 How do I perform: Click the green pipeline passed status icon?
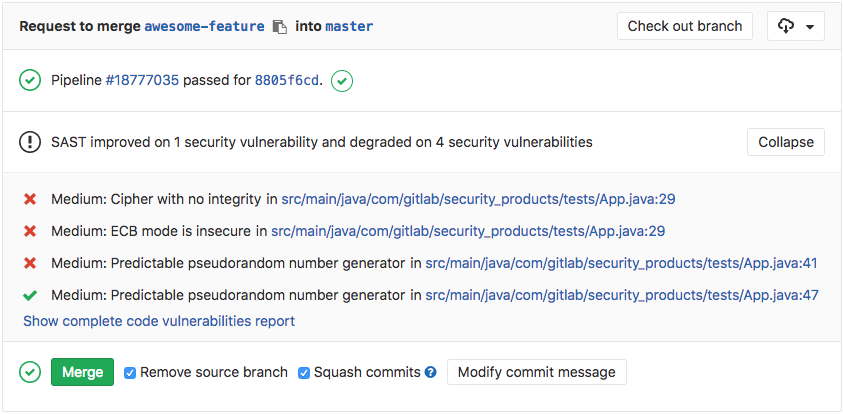tap(30, 80)
